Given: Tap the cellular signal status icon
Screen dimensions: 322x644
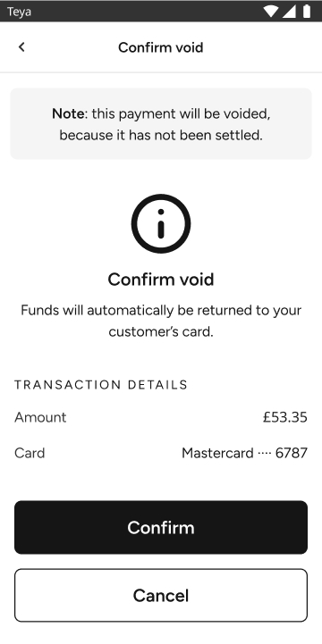Looking at the screenshot, I should [289, 12].
